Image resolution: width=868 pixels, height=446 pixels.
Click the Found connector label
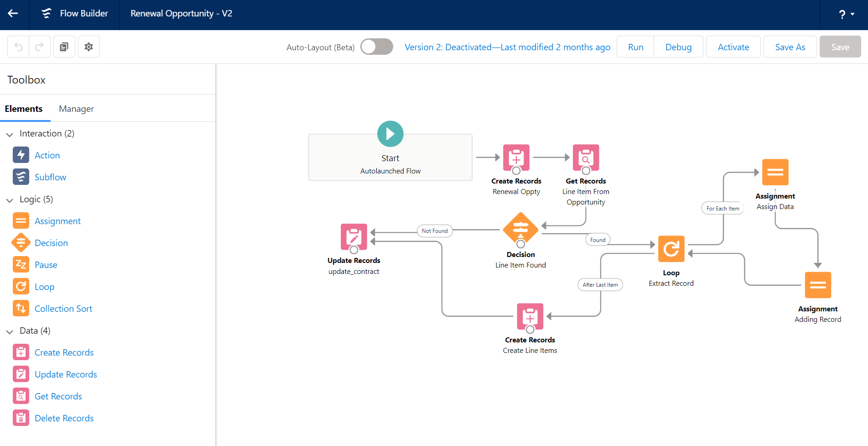coord(598,240)
